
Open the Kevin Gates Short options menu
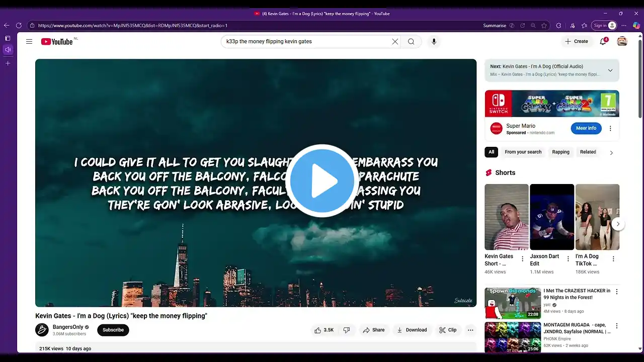point(522,259)
